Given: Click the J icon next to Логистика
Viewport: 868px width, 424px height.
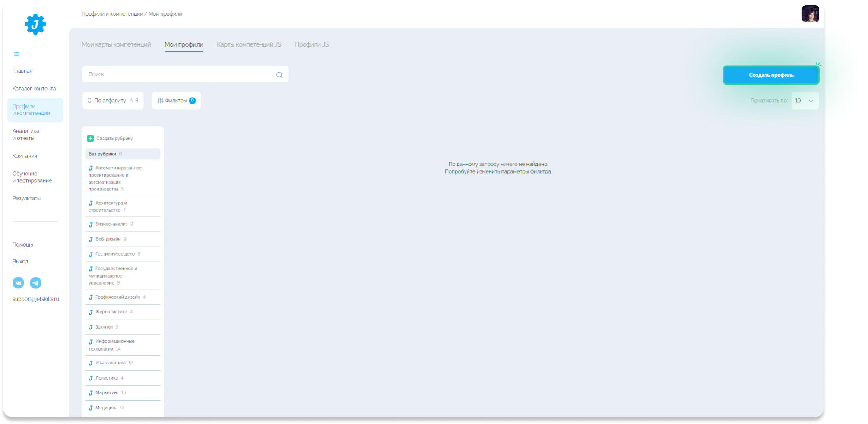Looking at the screenshot, I should 91,378.
